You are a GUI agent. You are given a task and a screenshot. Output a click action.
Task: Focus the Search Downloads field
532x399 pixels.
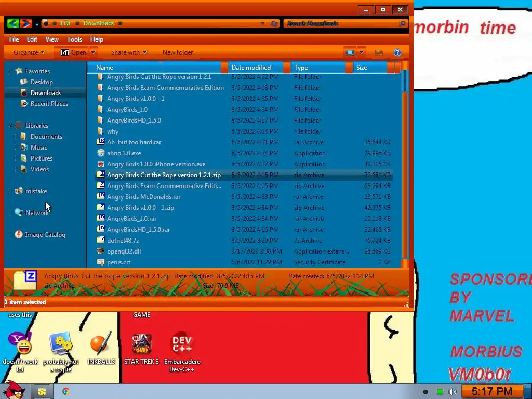[341, 23]
